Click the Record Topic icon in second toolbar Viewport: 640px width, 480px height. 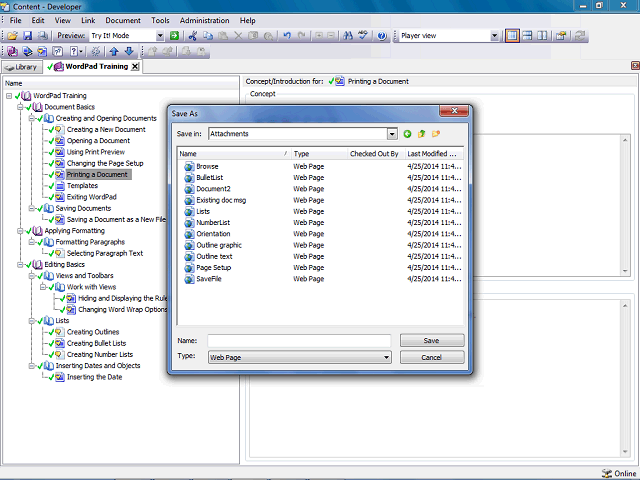[42, 51]
